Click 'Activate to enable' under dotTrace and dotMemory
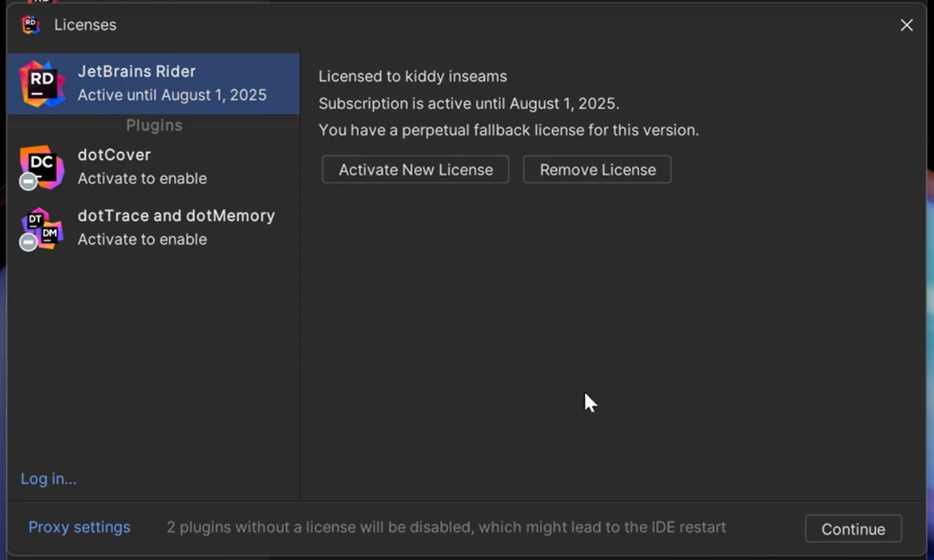 point(142,239)
